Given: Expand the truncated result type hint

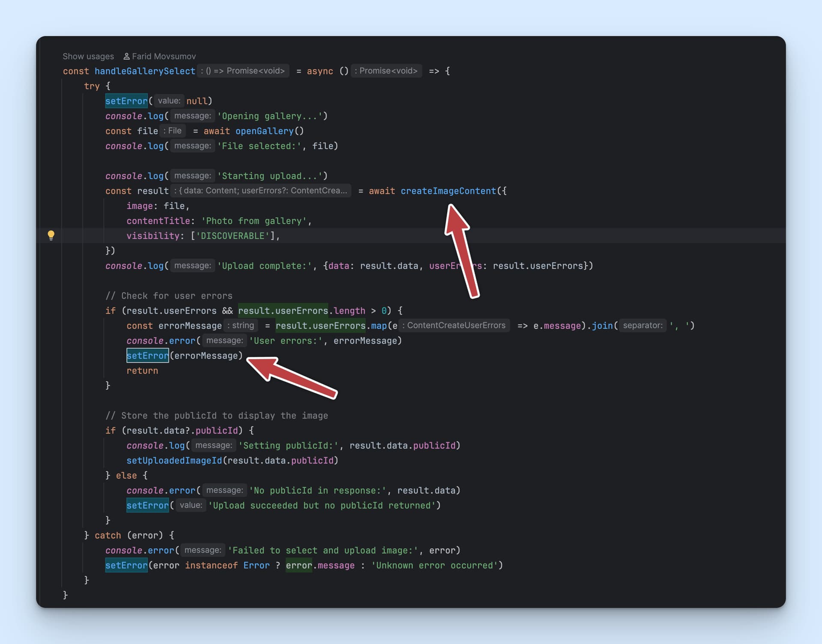Looking at the screenshot, I should pyautogui.click(x=261, y=191).
